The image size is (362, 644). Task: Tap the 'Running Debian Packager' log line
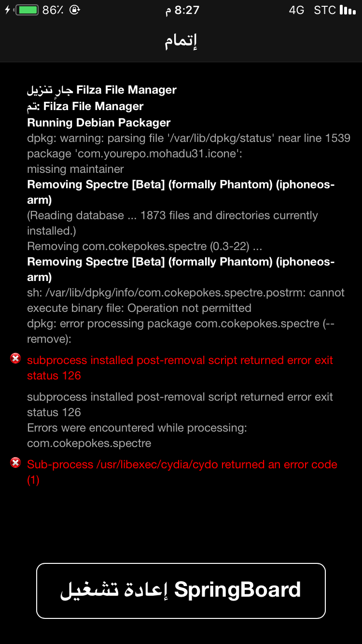(99, 123)
